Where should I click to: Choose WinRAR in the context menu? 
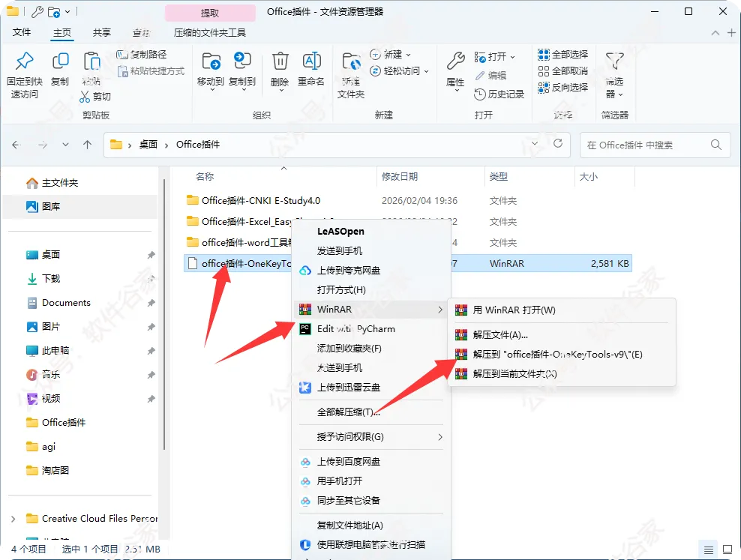(x=371, y=310)
